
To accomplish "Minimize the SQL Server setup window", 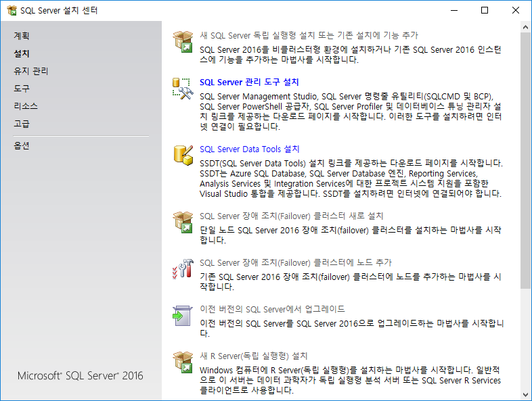I will (454, 11).
